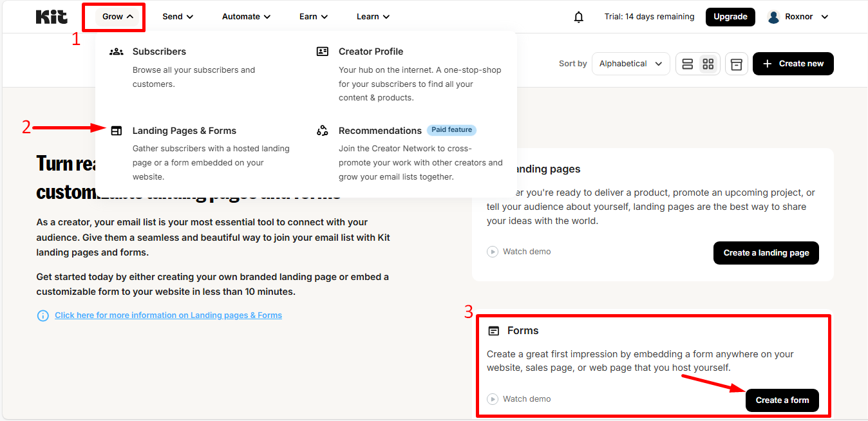Click the Recommendations network icon

pos(323,131)
